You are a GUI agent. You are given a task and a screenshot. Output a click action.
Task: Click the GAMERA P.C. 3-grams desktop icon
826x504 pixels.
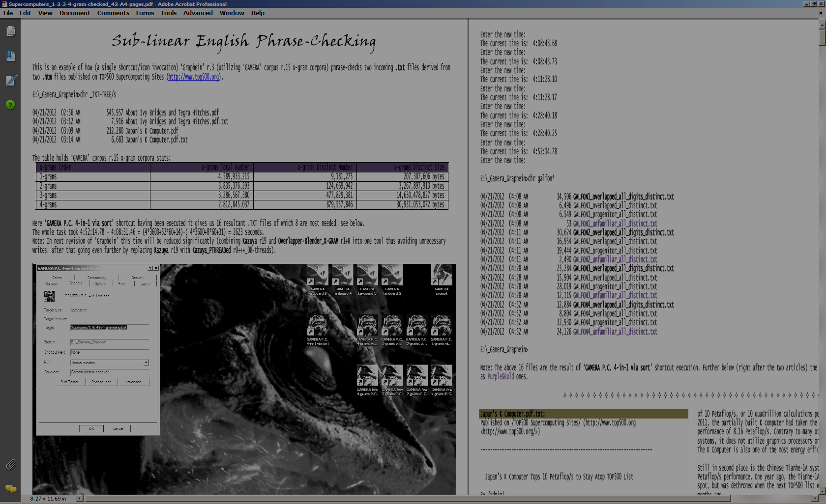click(392, 330)
